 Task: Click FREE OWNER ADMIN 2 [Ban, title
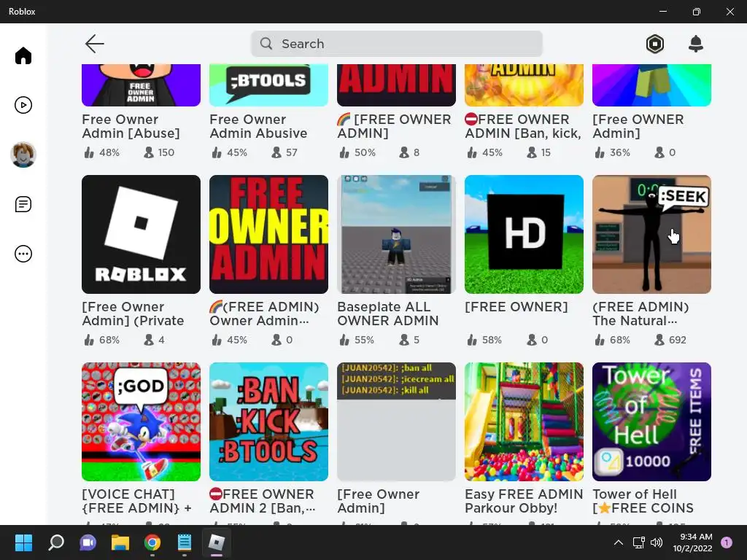tap(263, 501)
